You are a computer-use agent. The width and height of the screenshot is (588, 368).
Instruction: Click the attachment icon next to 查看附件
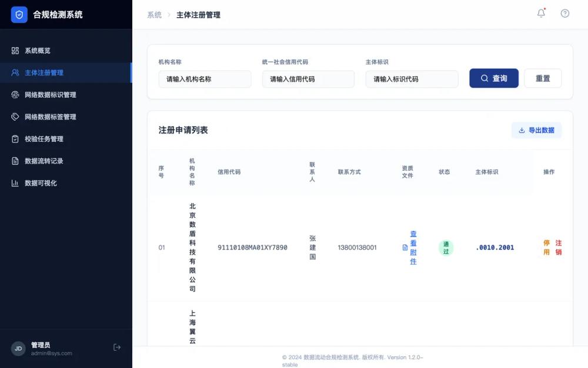tap(405, 247)
